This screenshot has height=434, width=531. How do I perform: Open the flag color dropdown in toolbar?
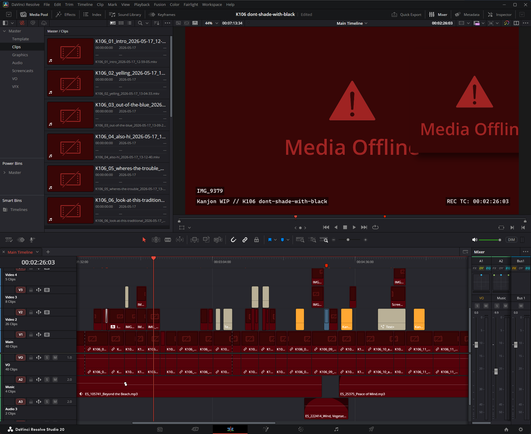tap(275, 240)
